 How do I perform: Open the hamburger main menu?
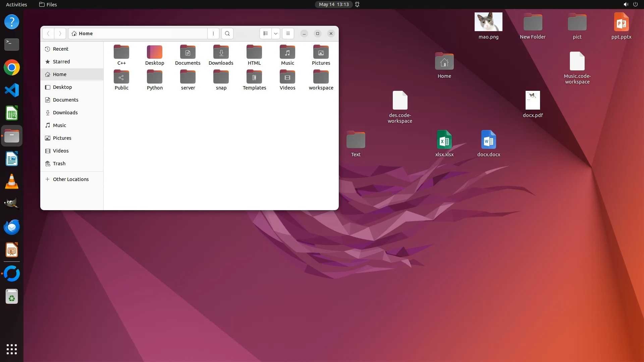pyautogui.click(x=288, y=34)
